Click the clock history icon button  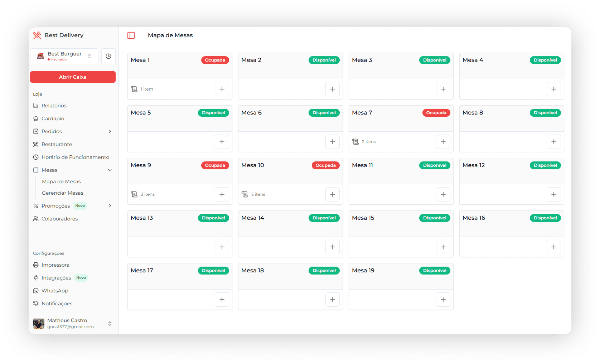[108, 56]
